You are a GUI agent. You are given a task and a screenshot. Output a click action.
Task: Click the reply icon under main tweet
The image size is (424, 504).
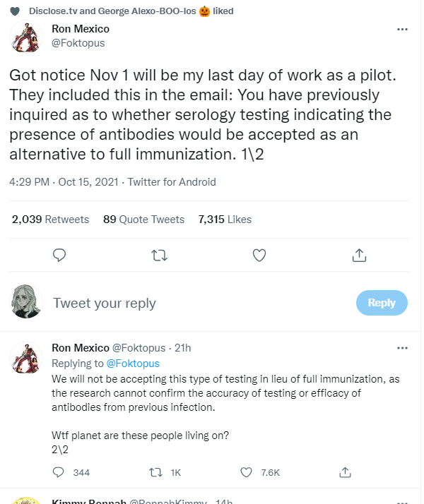coord(59,256)
